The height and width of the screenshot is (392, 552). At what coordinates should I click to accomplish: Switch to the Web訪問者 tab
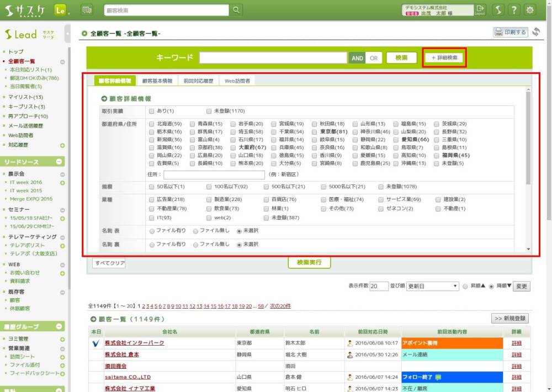[x=237, y=81]
